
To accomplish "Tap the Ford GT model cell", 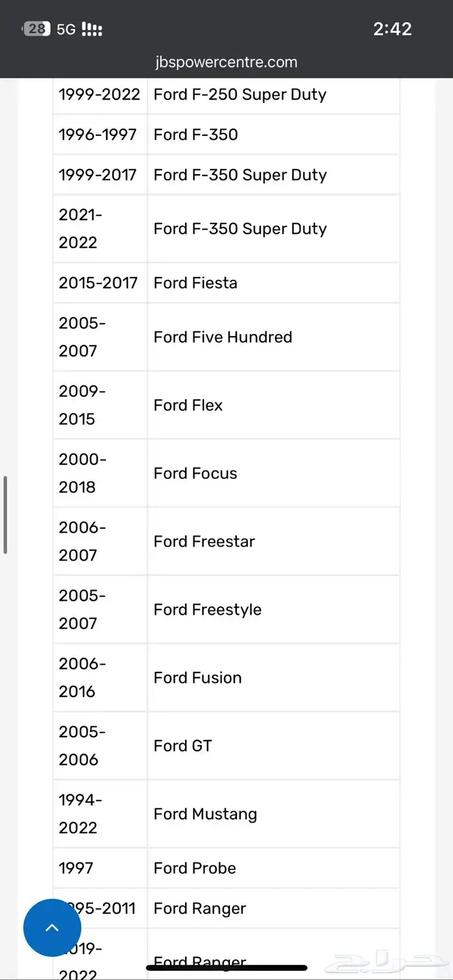I will pyautogui.click(x=182, y=746).
